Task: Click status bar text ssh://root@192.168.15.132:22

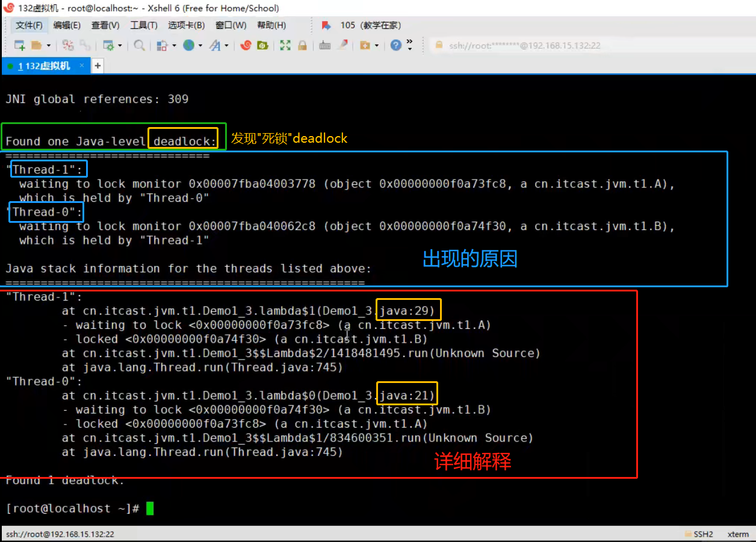Action: coord(60,534)
